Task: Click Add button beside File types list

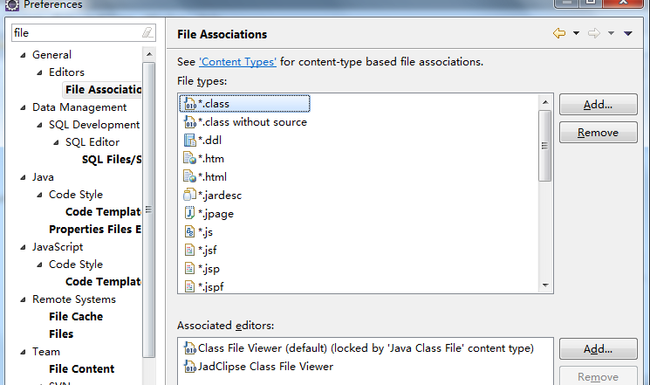Action: [598, 104]
